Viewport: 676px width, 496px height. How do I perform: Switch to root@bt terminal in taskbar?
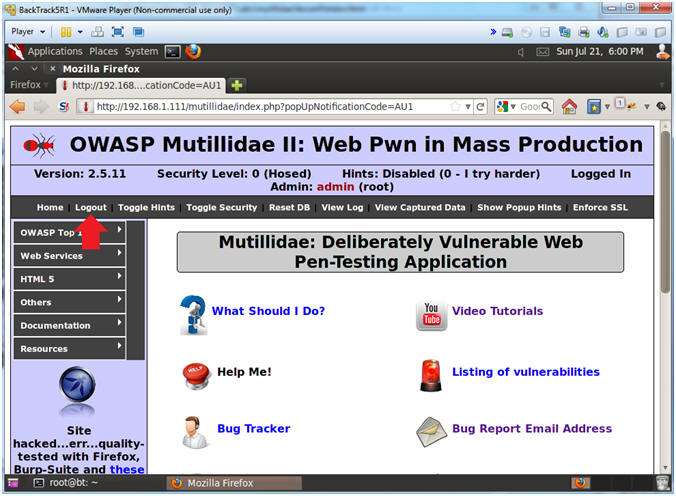67,483
